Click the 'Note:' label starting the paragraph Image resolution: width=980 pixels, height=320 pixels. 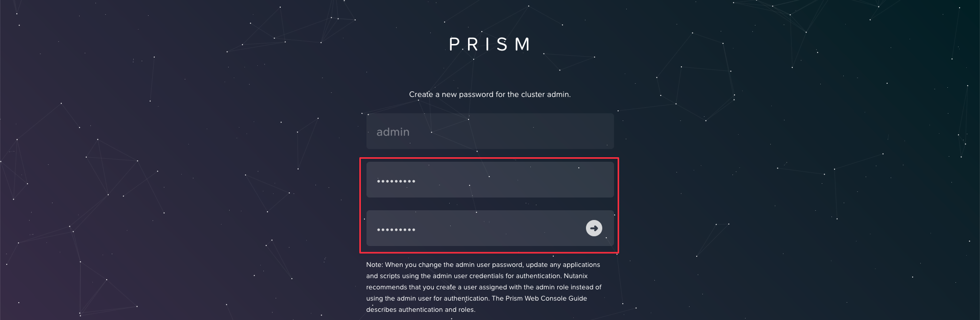(x=375, y=265)
